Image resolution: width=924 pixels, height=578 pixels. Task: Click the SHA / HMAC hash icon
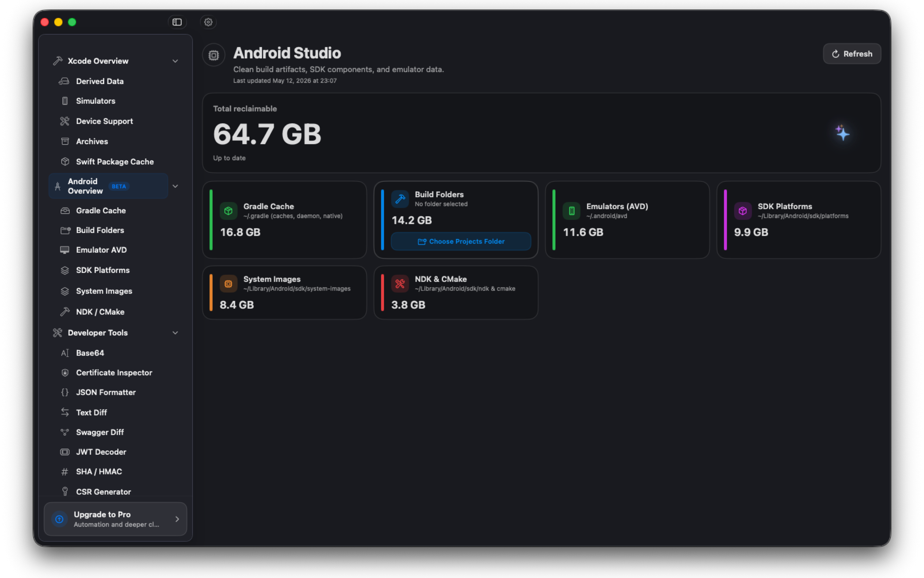pyautogui.click(x=65, y=472)
